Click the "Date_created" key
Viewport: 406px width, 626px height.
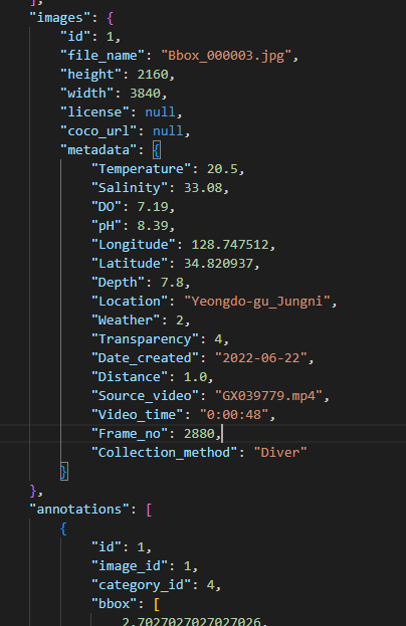(145, 358)
